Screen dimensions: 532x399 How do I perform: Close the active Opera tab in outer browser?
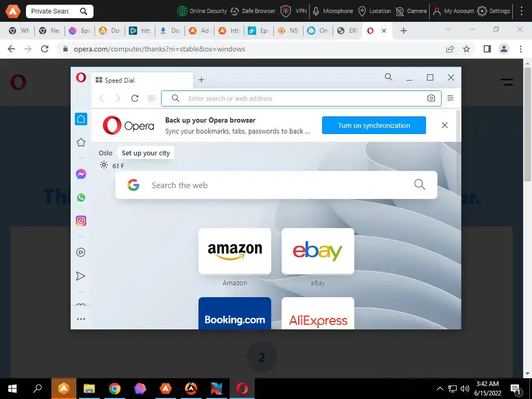[384, 31]
